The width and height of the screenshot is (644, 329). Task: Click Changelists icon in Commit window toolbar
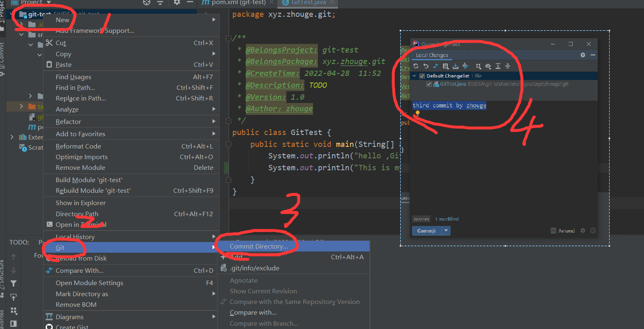(x=446, y=66)
